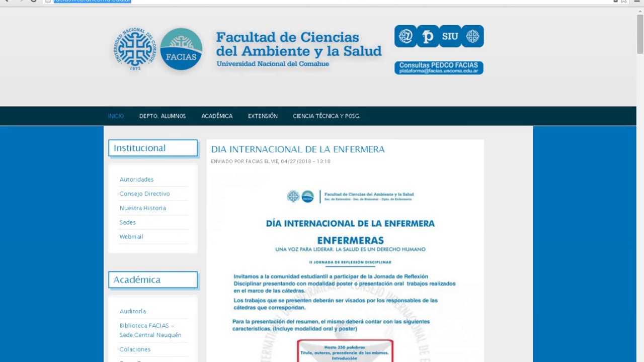Screen dimensions: 644x362
Task: Click the Facultad de Ciencias del Ambiente title
Action: pos(299,44)
